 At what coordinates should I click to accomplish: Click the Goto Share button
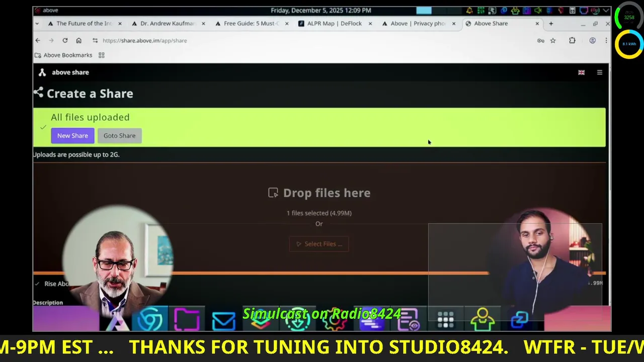click(119, 136)
